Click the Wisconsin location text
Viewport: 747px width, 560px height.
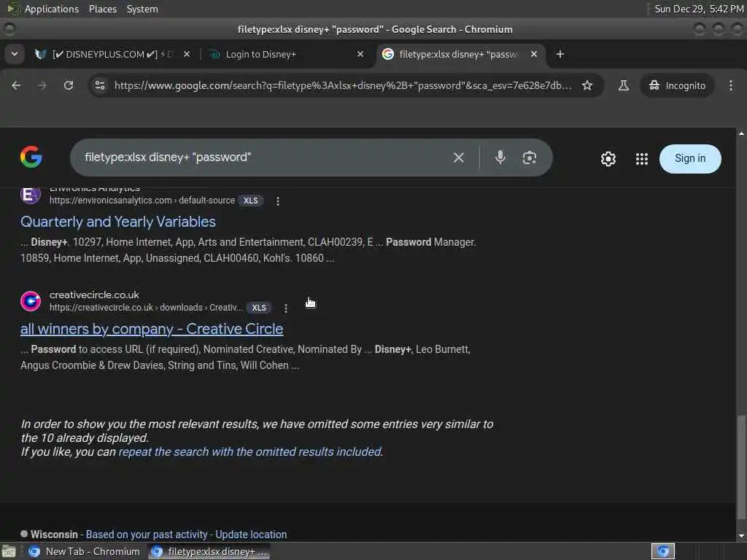(54, 534)
